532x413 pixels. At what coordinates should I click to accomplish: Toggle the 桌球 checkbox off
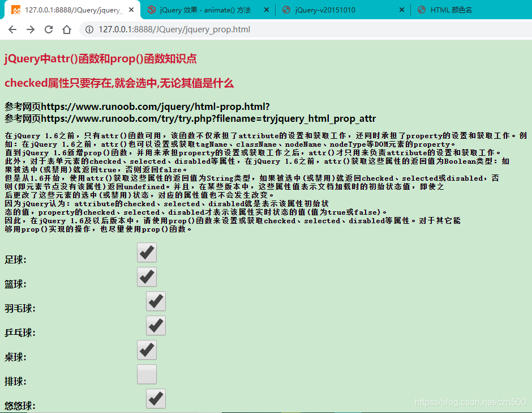[x=146, y=350]
